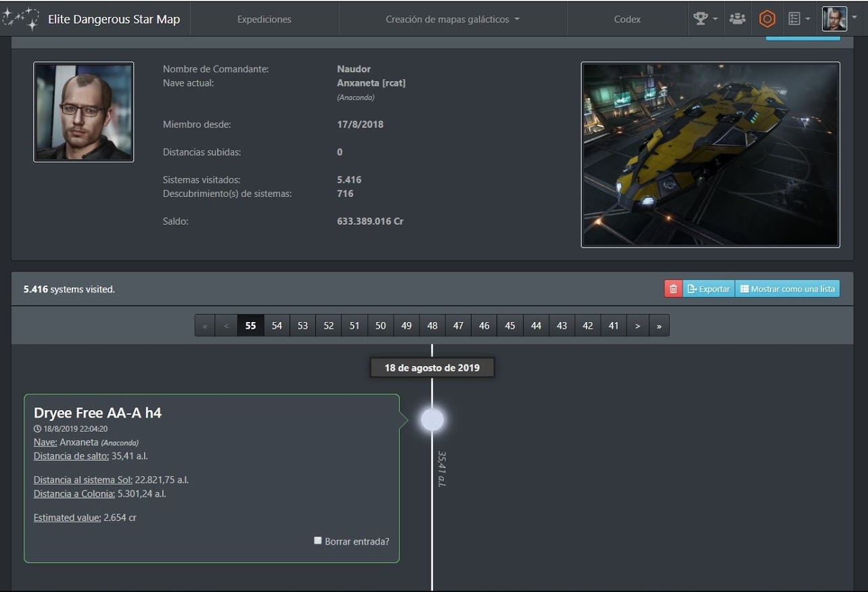The image size is (868, 592).
Task: Click the member since date 17/8/2018
Action: [360, 124]
